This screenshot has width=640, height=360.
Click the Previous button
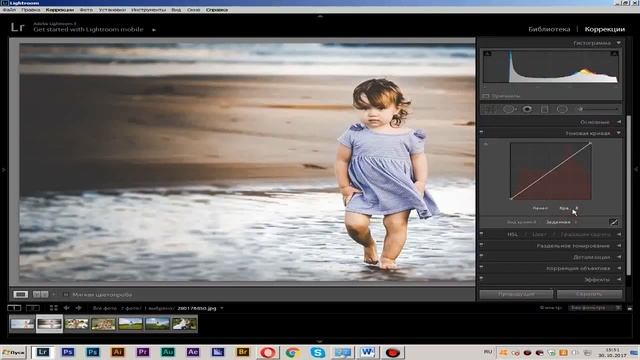[x=516, y=294]
